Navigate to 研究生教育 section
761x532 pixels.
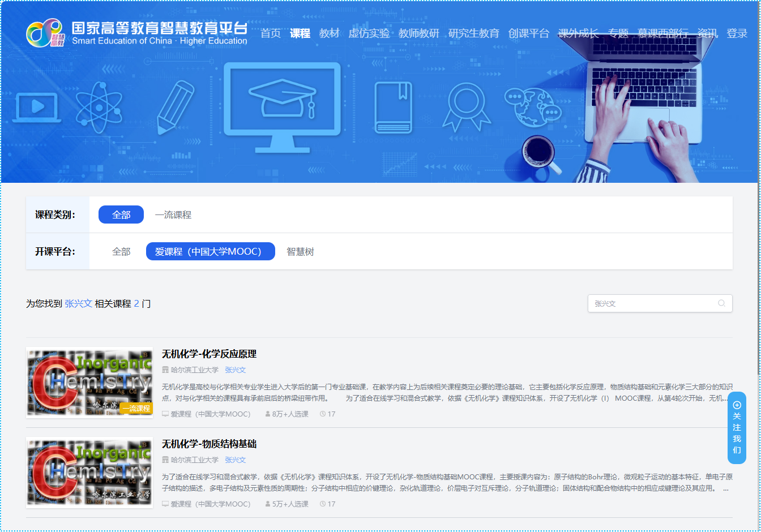point(474,33)
